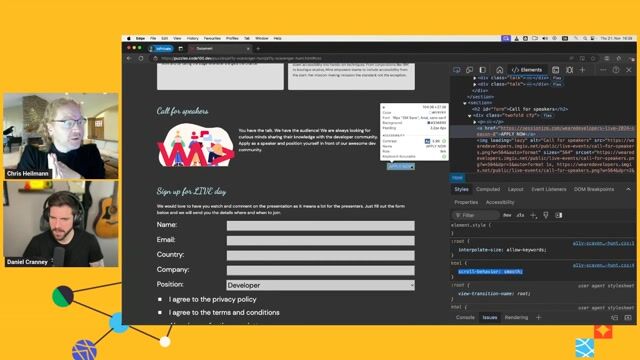
Task: Reload the page with refresh icon
Action: (x=141, y=58)
